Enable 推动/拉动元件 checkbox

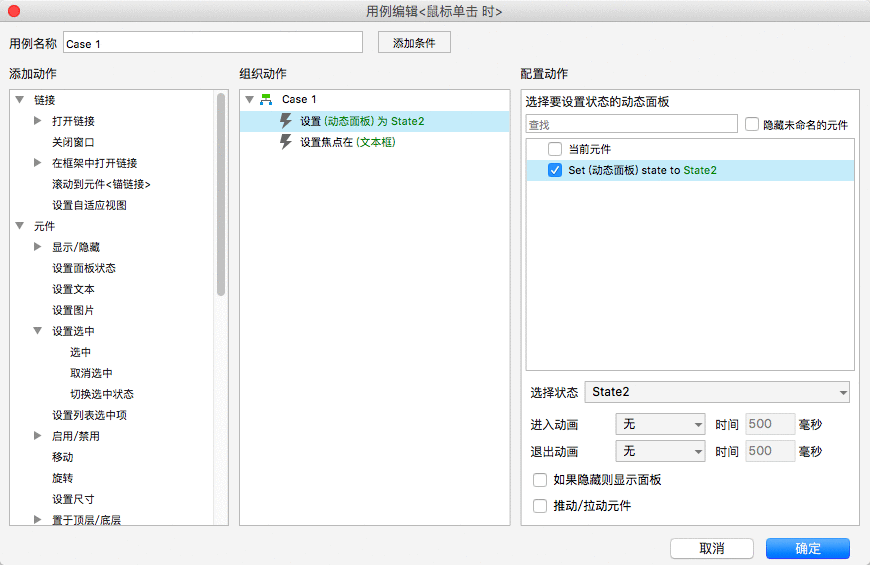[540, 506]
